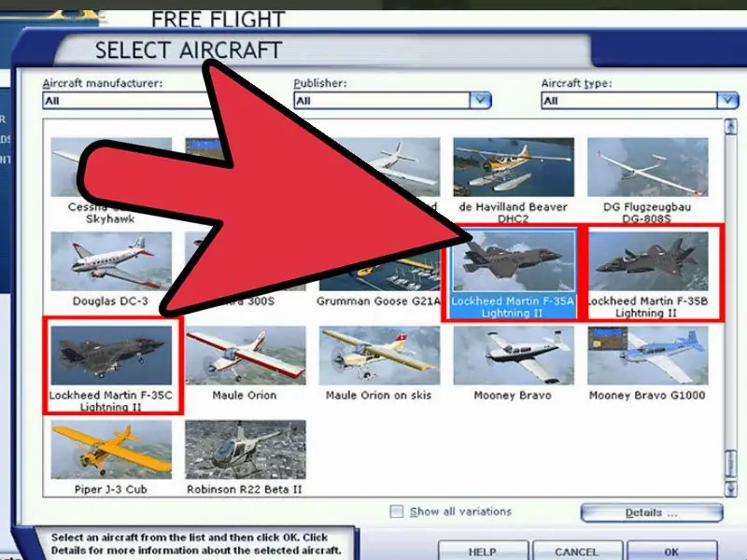Select Lockheed Martin F-35B Lightning II thumbnail
Viewport: 747px width, 560px height.
pos(647,261)
